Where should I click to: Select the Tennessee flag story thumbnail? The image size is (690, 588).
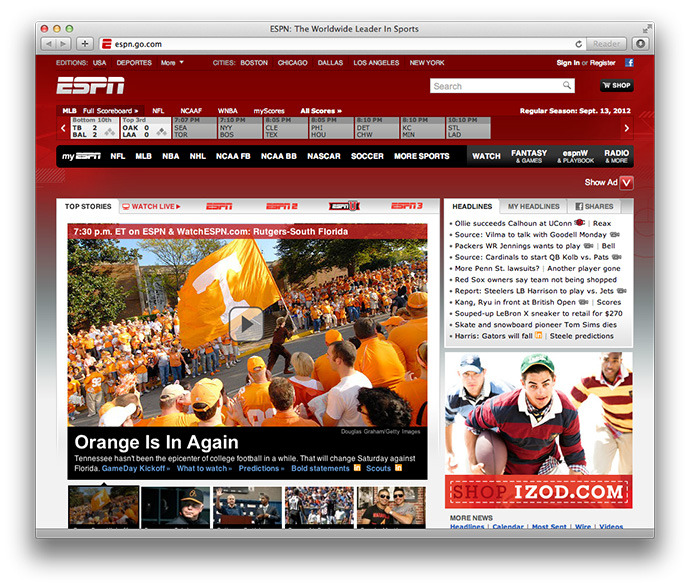point(104,507)
